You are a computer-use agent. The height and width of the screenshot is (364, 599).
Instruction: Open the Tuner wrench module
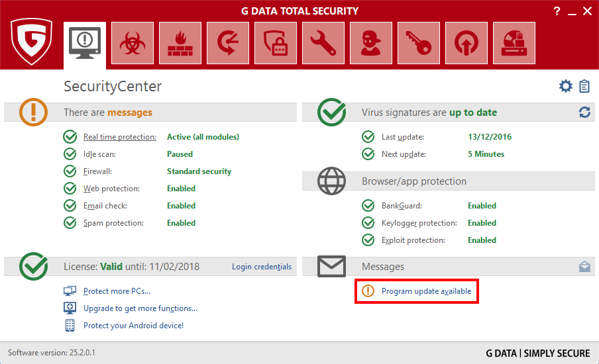(x=323, y=43)
